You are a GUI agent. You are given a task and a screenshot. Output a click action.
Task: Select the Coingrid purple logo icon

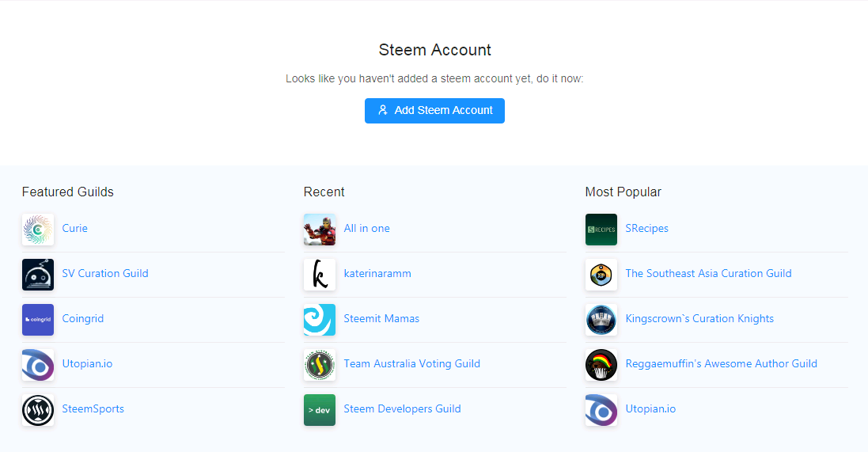pos(38,320)
